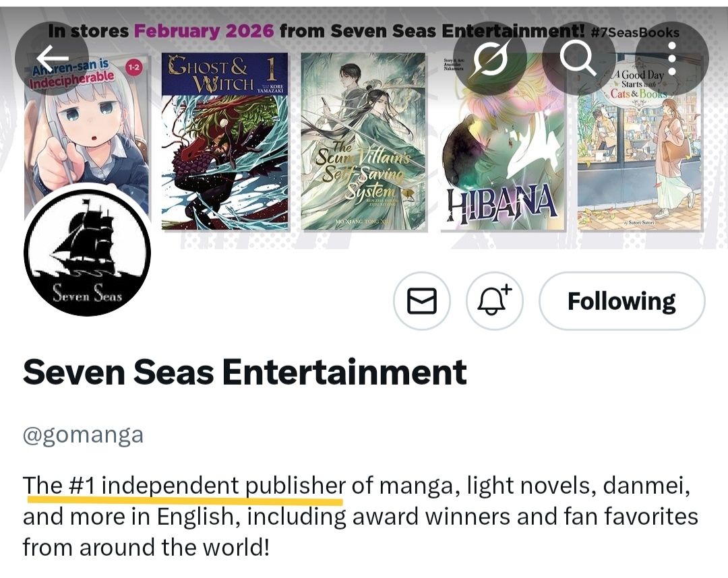Turn on post notifications with the bell icon
Screen dimensions: 728x578
[495, 301]
